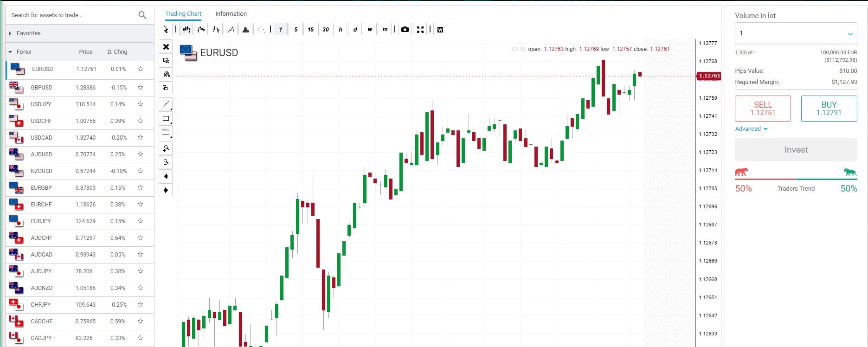The width and height of the screenshot is (868, 347).
Task: Move chart view right with arrow
Action: (x=166, y=190)
